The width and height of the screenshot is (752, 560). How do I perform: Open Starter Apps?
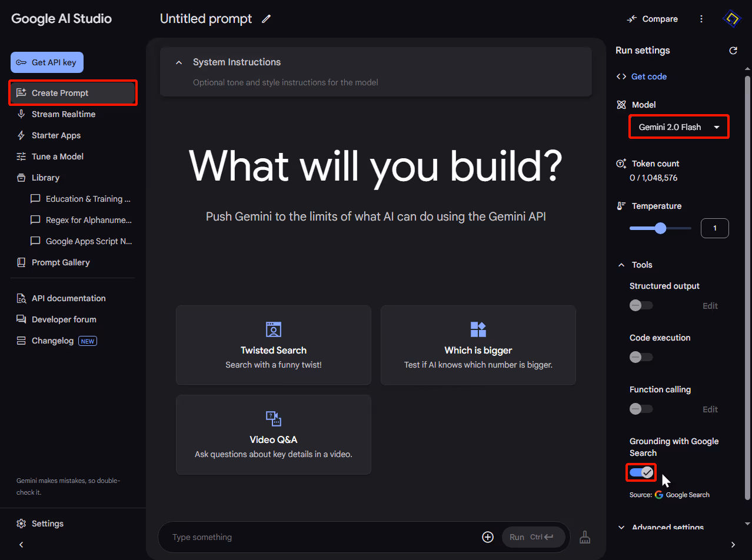73,135
